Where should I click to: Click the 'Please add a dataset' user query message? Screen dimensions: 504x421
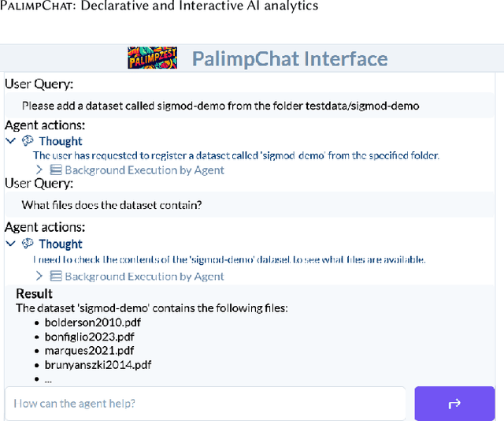(220, 105)
